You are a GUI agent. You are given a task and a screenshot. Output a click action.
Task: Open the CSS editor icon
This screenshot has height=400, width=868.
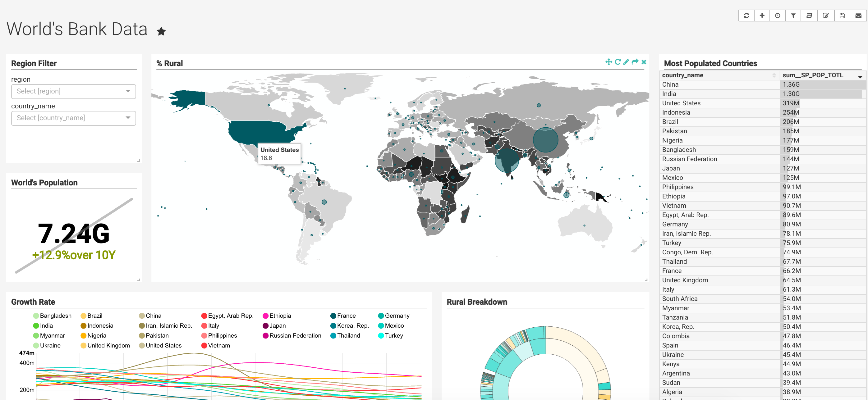tap(809, 16)
